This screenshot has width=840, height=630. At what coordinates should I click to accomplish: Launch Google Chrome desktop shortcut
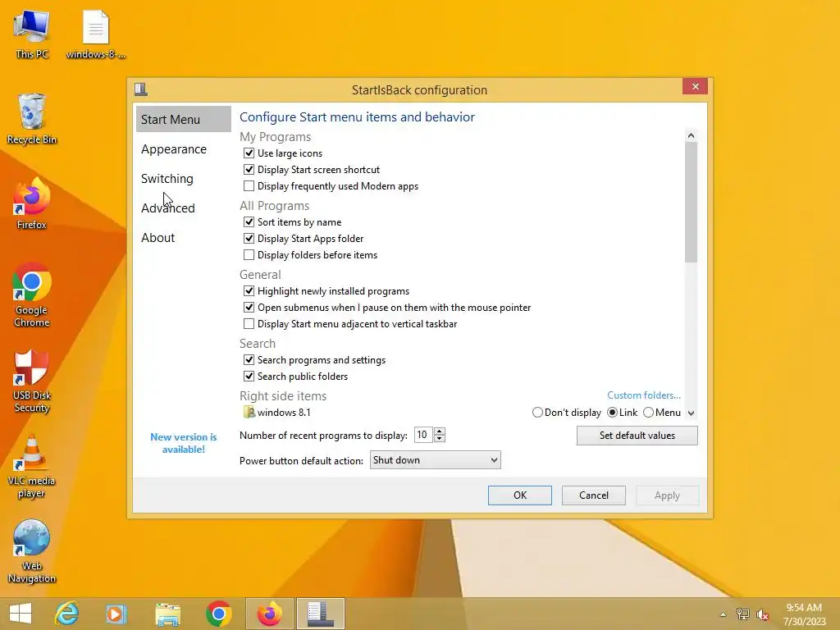coord(32,294)
